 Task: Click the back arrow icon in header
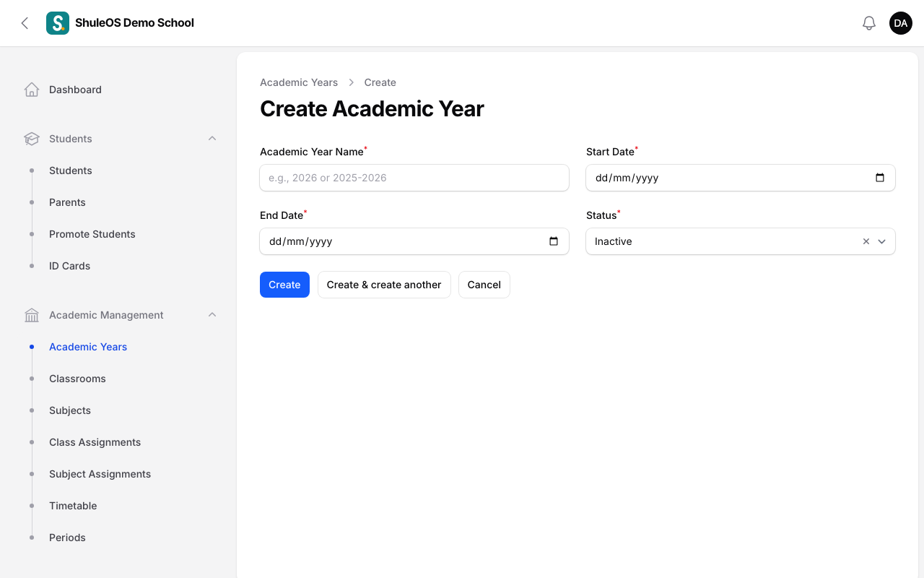(x=25, y=23)
